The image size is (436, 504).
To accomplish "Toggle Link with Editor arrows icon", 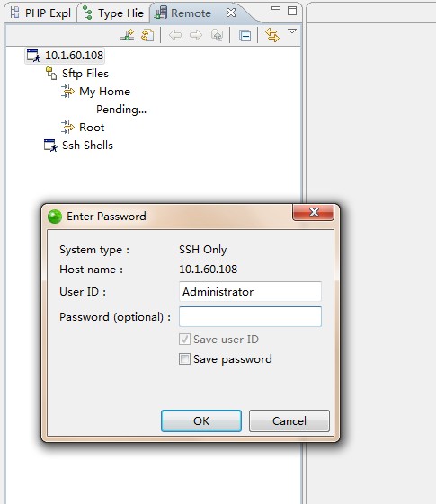I will (272, 35).
